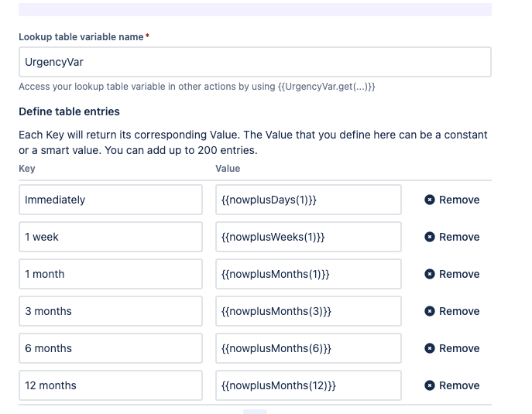Click the remove icon beside Immediately entry
Screen dimensions: 532x414
pos(430,200)
